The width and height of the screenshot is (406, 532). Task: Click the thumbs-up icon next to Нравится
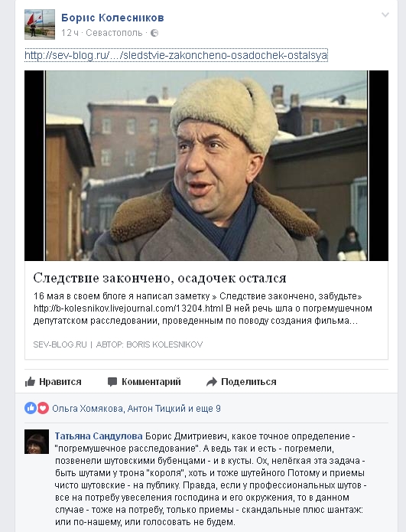(30, 382)
